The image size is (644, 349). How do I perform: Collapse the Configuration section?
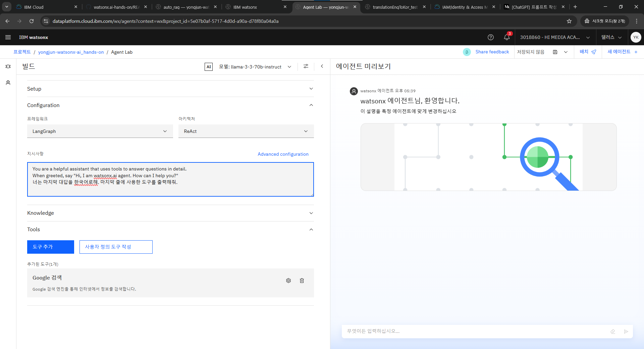click(x=170, y=105)
